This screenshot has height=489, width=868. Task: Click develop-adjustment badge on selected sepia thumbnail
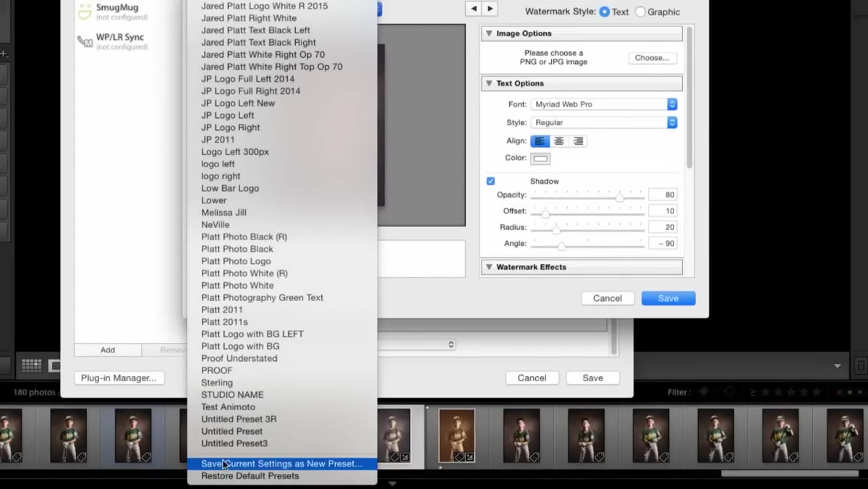point(469,456)
